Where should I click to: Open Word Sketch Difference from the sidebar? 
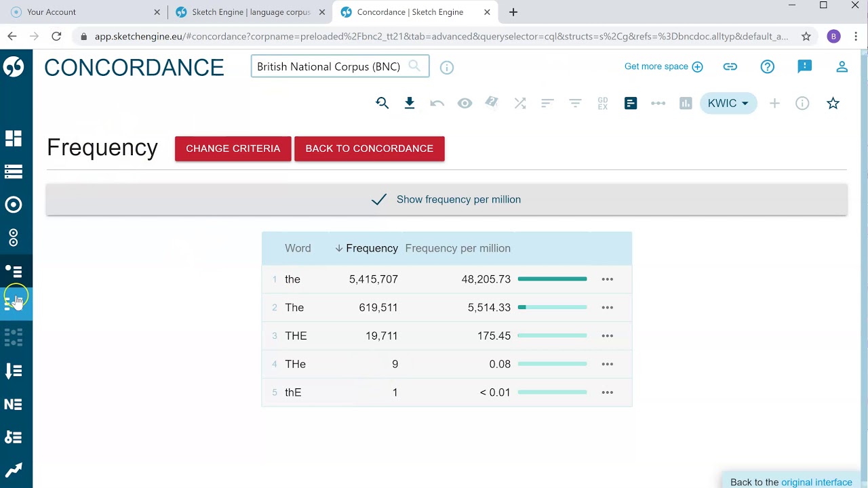coord(14,238)
